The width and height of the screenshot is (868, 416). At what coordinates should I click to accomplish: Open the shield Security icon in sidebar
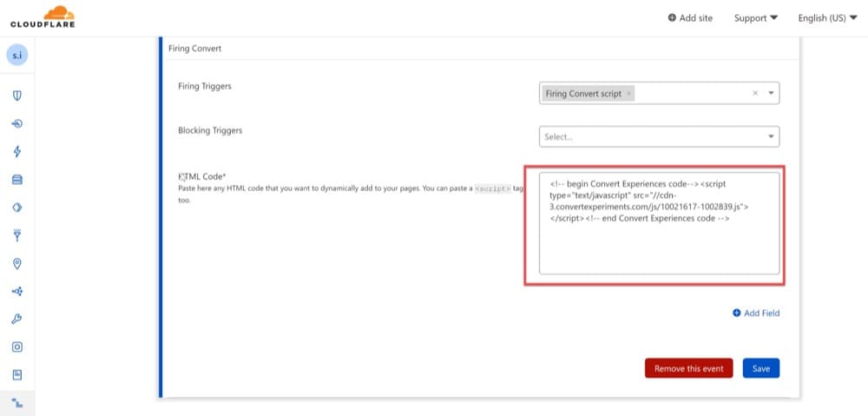[16, 96]
